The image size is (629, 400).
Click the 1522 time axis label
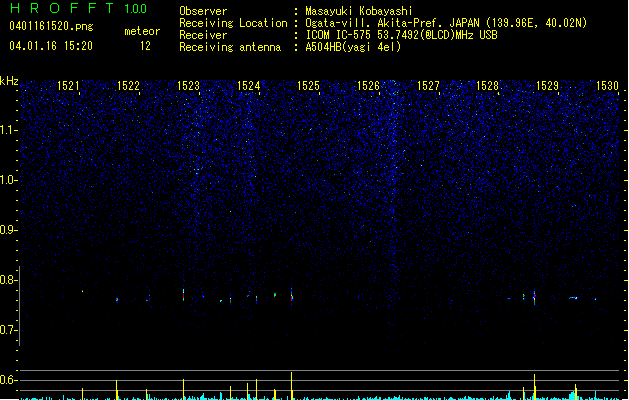(128, 86)
